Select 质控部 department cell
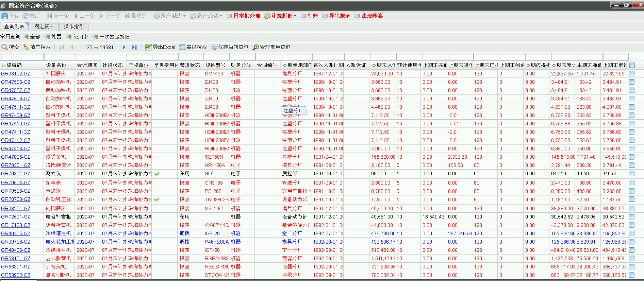The width and height of the screenshot is (644, 281). [x=290, y=174]
